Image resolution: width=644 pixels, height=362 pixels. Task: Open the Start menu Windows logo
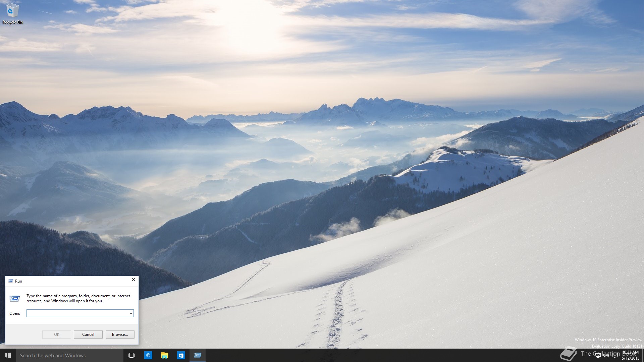point(8,355)
